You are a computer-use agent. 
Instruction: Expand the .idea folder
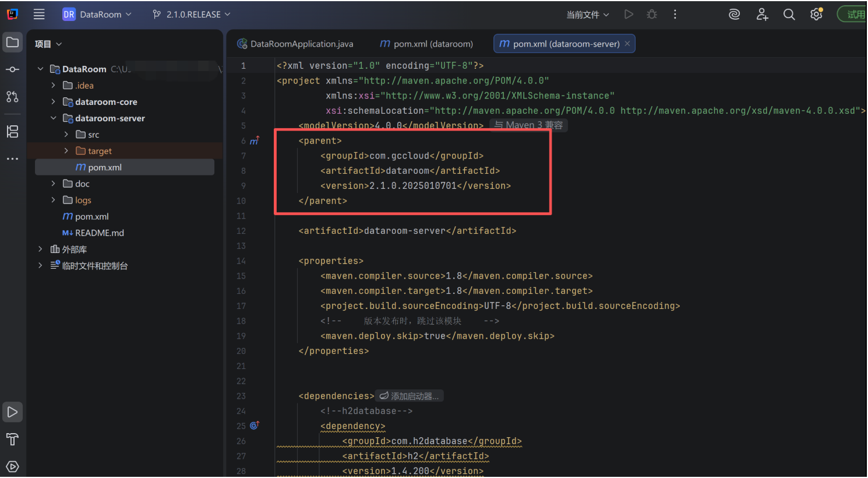click(x=53, y=85)
